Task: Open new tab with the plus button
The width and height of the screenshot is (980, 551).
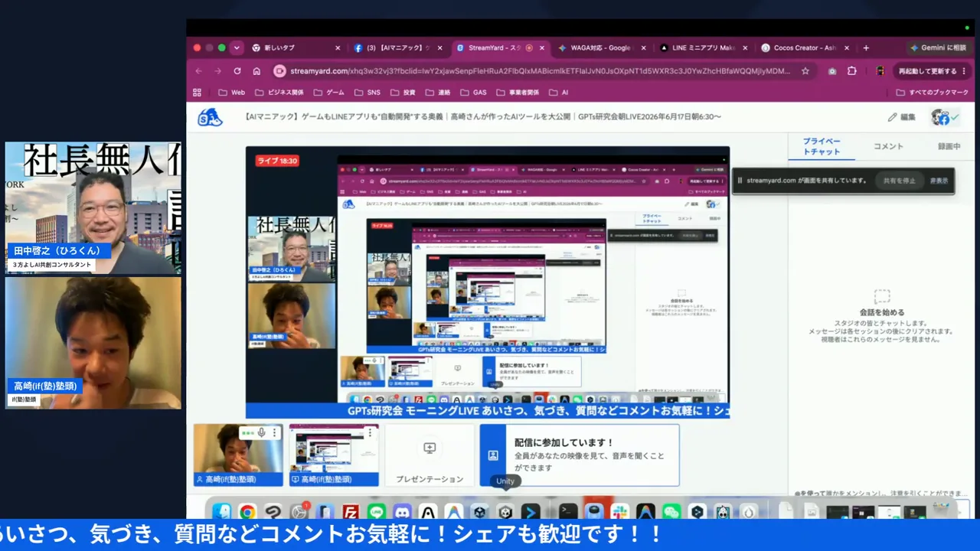Action: [866, 47]
